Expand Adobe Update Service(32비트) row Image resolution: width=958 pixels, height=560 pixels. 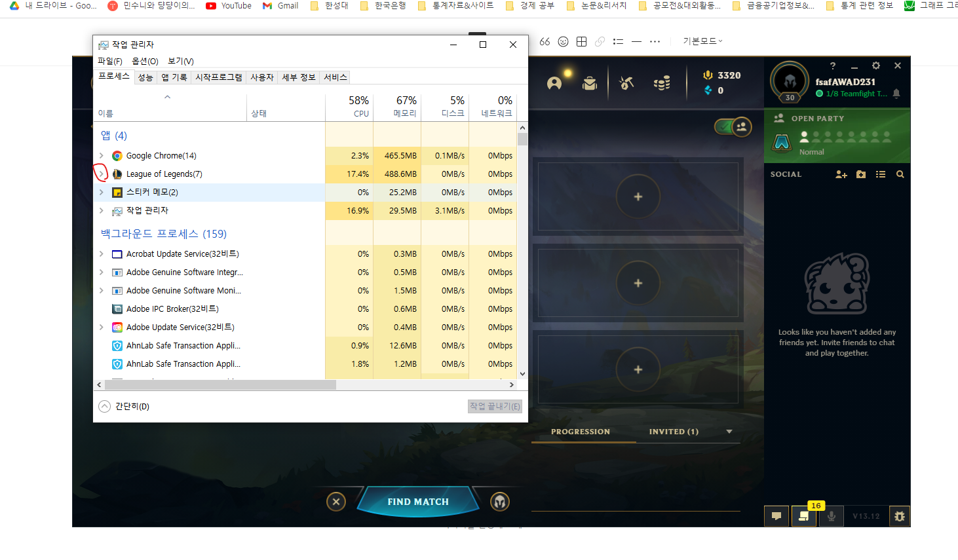(102, 327)
